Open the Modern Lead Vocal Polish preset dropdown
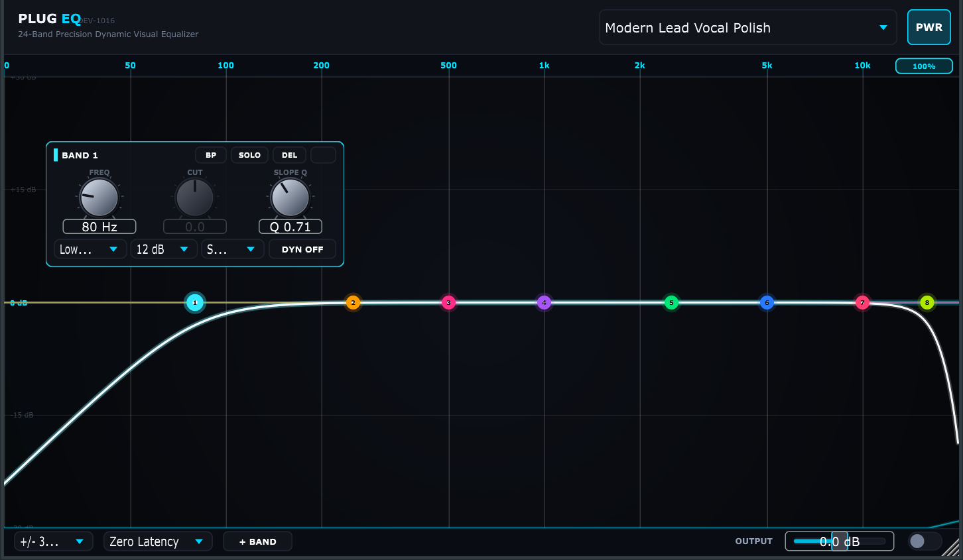Screen dimensions: 963x560 click(x=747, y=28)
